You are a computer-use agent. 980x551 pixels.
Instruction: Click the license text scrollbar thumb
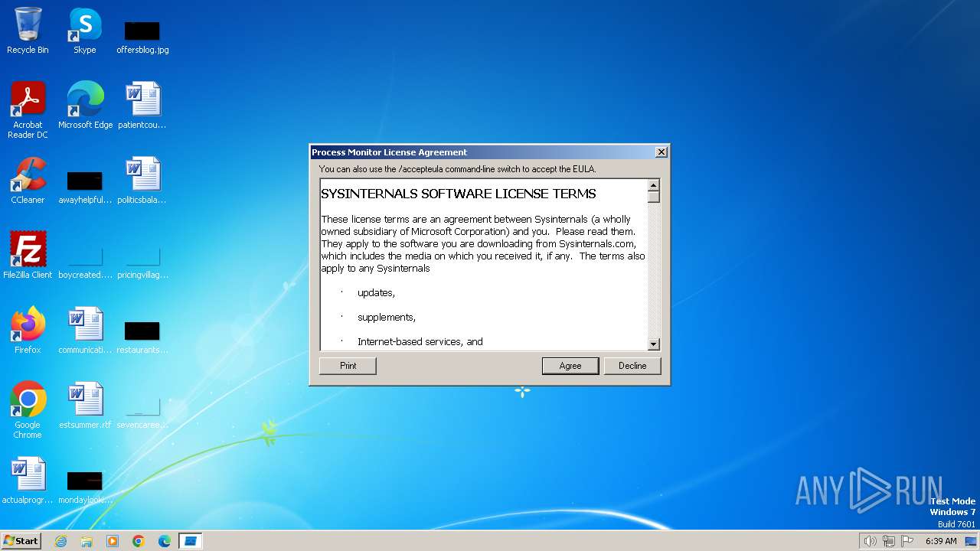point(654,197)
